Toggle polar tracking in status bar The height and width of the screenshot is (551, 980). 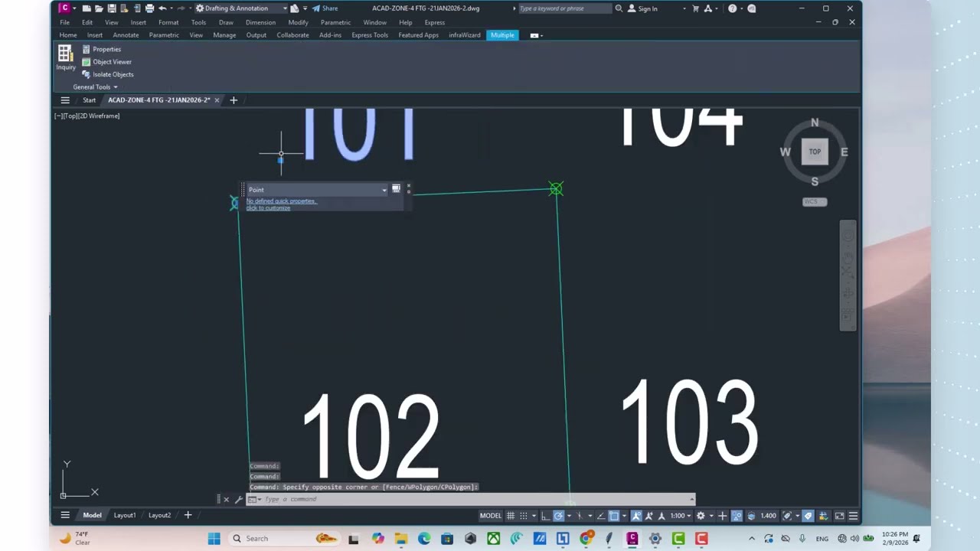(x=558, y=516)
